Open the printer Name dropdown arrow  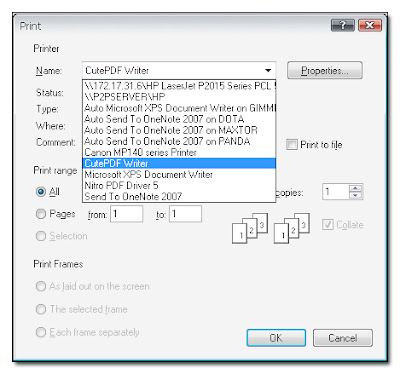[x=268, y=71]
